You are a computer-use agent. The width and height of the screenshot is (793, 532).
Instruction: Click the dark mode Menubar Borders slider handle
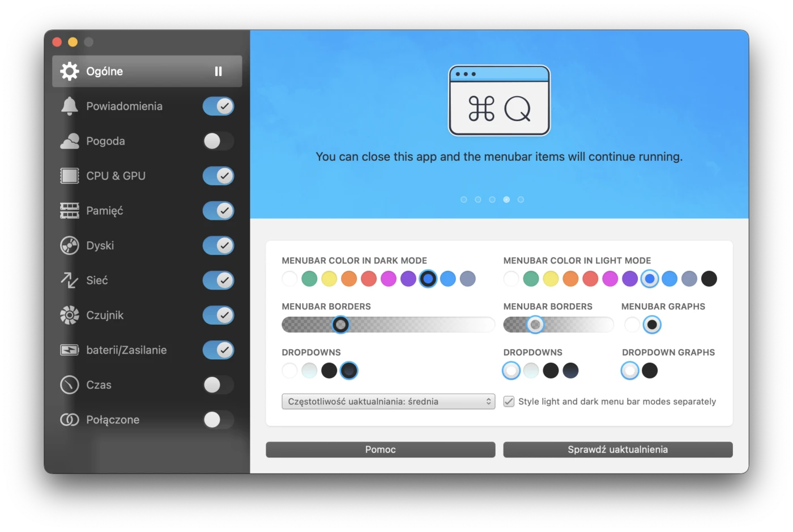click(340, 325)
